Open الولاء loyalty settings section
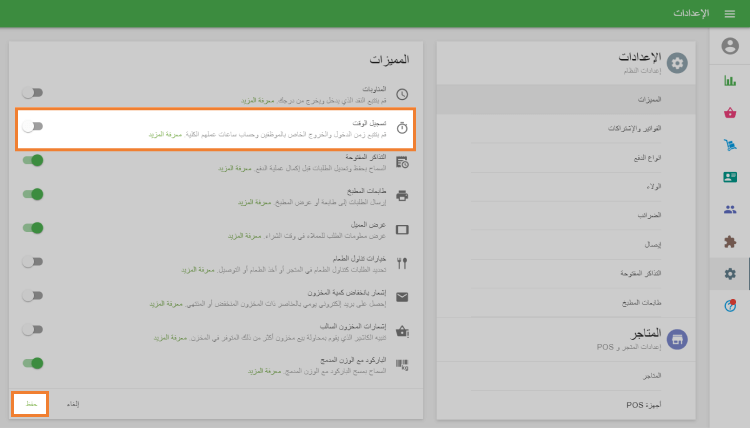750x428 pixels. [x=566, y=187]
